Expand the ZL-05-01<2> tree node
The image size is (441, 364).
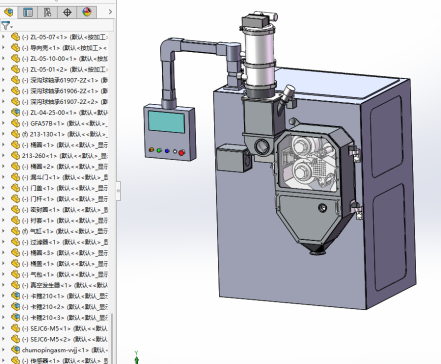[x=3, y=69]
